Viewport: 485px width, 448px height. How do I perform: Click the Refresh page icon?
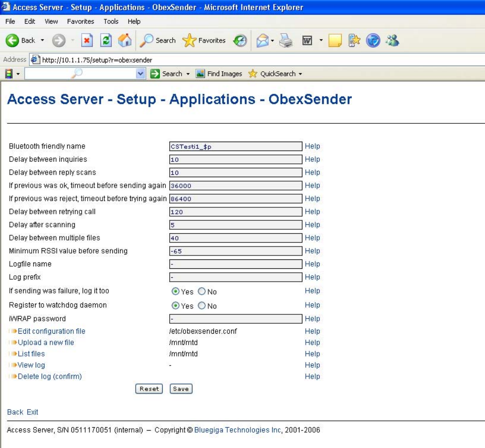tap(106, 41)
